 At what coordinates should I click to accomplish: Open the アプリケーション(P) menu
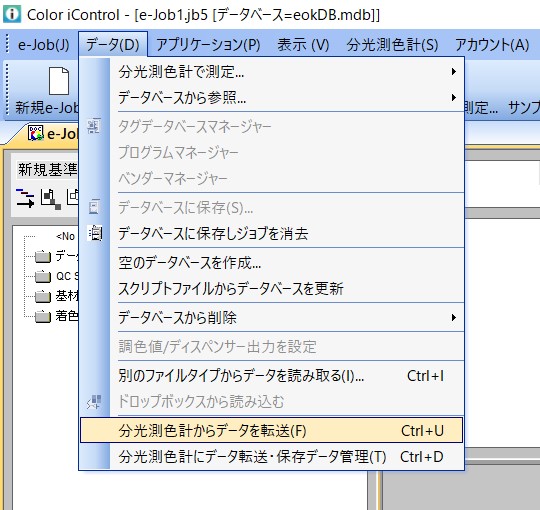(208, 45)
